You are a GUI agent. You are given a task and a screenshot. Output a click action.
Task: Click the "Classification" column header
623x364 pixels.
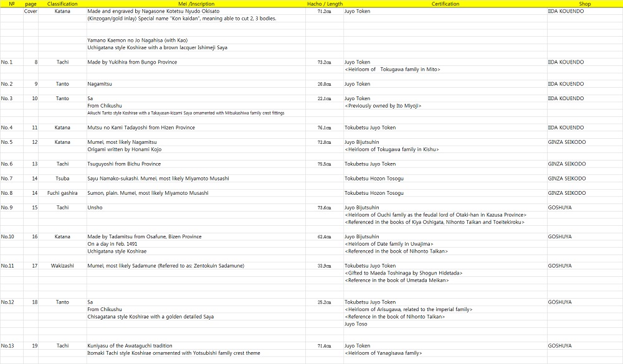point(62,4)
